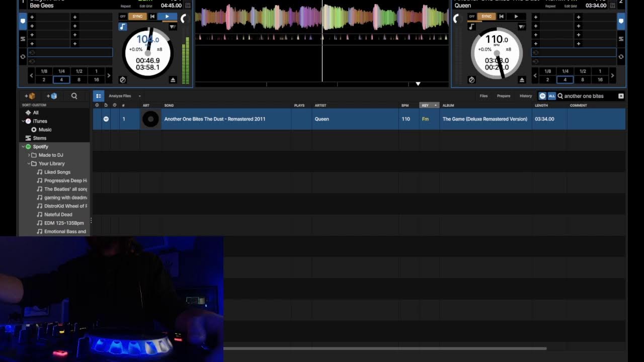Screen dimensions: 644x362
Task: Select Another One Bites The Dust track row
Action: tap(359, 119)
